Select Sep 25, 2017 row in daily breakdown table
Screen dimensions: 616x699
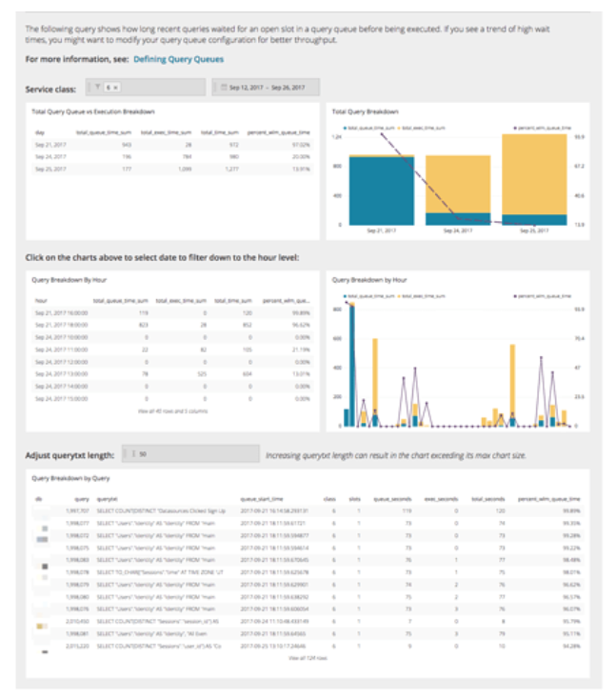[172, 169]
